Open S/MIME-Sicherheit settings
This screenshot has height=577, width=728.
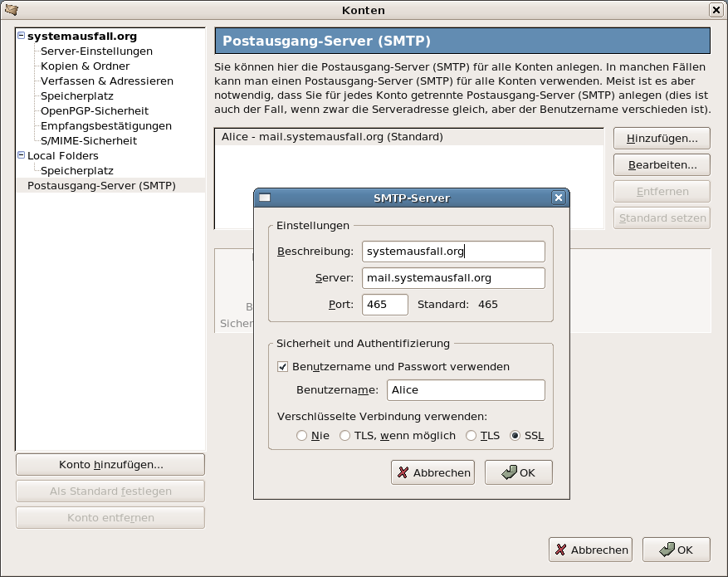[89, 140]
